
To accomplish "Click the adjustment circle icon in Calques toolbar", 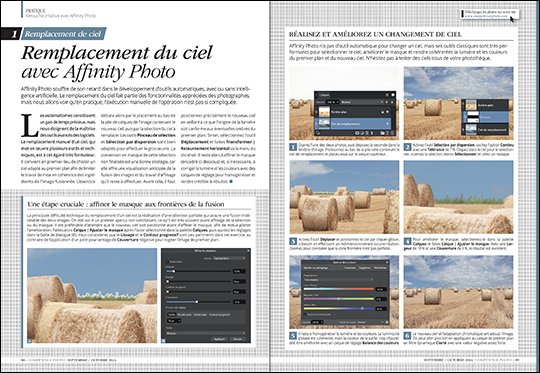I will click(357, 133).
